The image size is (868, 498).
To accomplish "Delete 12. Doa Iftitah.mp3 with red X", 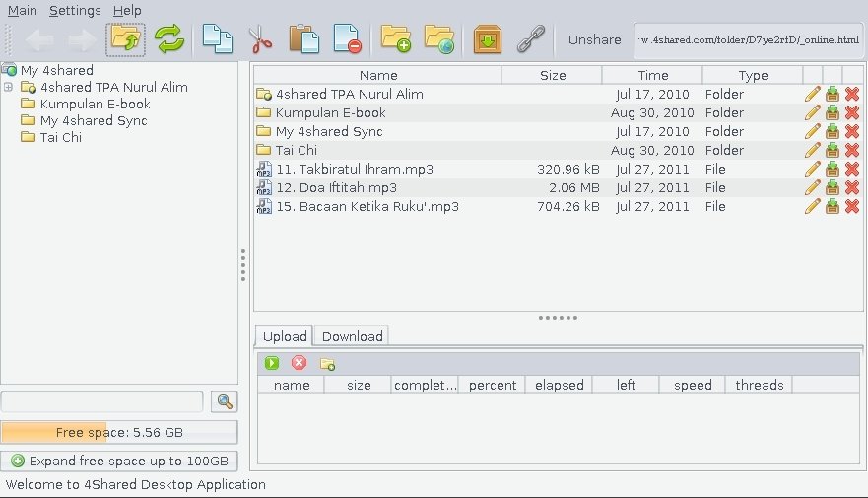I will (x=852, y=188).
